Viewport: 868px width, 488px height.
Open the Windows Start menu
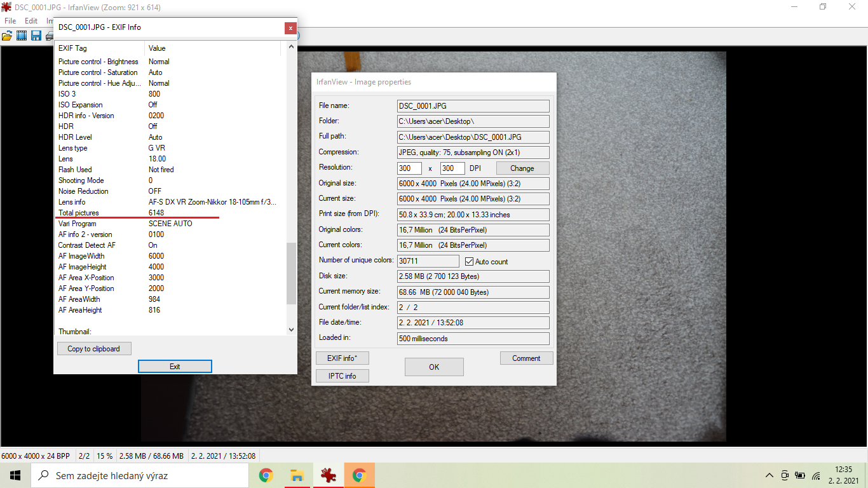click(15, 475)
